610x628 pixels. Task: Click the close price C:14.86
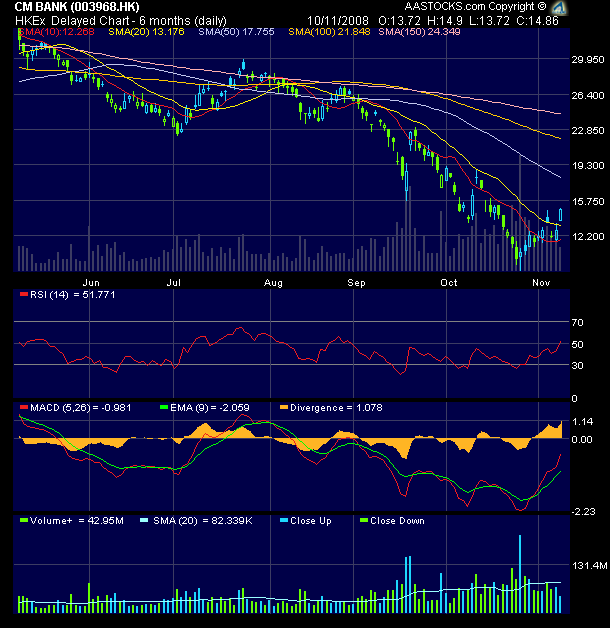pyautogui.click(x=537, y=20)
